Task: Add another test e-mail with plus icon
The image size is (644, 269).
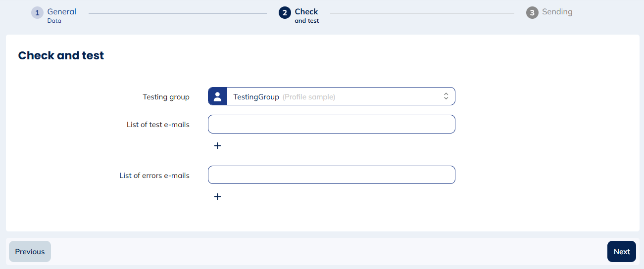Action: tap(217, 146)
